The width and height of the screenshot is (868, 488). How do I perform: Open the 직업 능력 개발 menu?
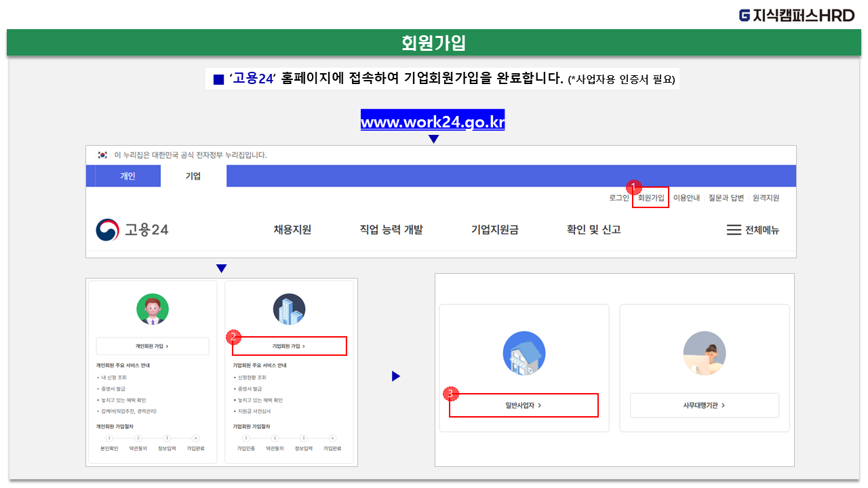pyautogui.click(x=391, y=230)
